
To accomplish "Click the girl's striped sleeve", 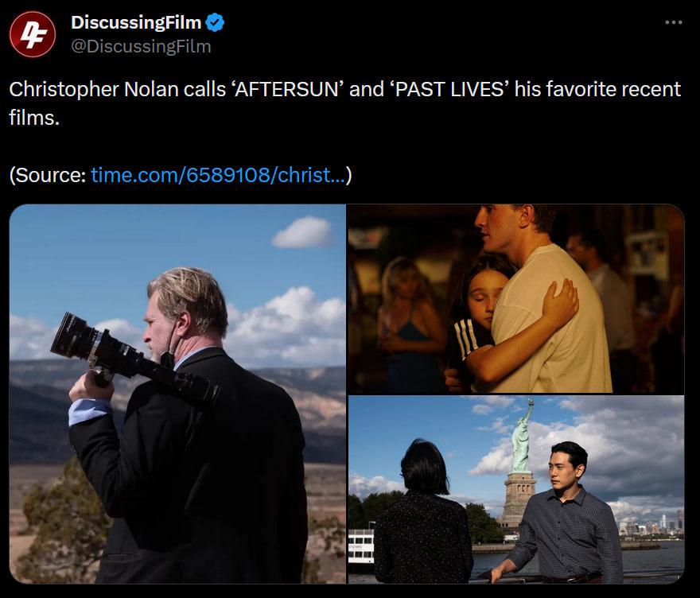I will [x=469, y=340].
